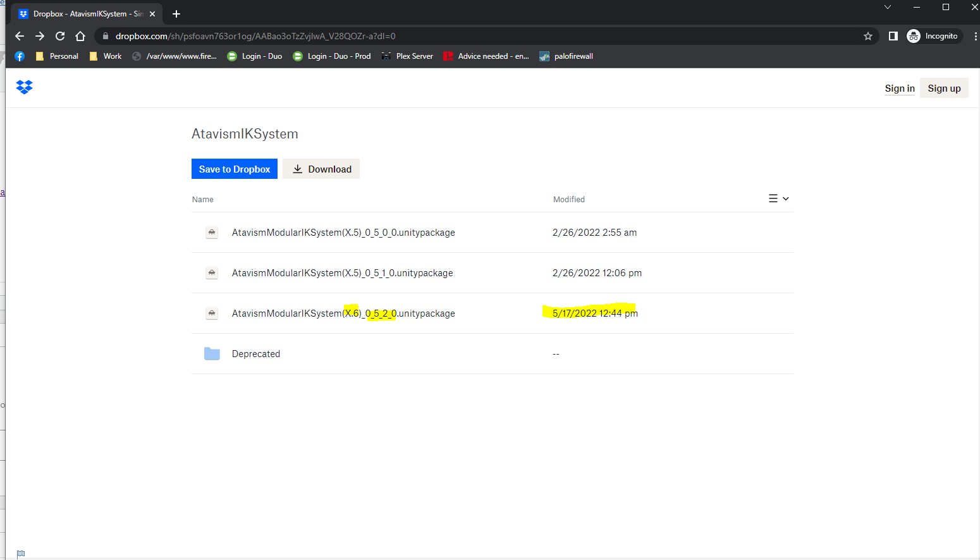Bookmark page with star icon
Viewport: 980px width, 560px height.
click(868, 36)
